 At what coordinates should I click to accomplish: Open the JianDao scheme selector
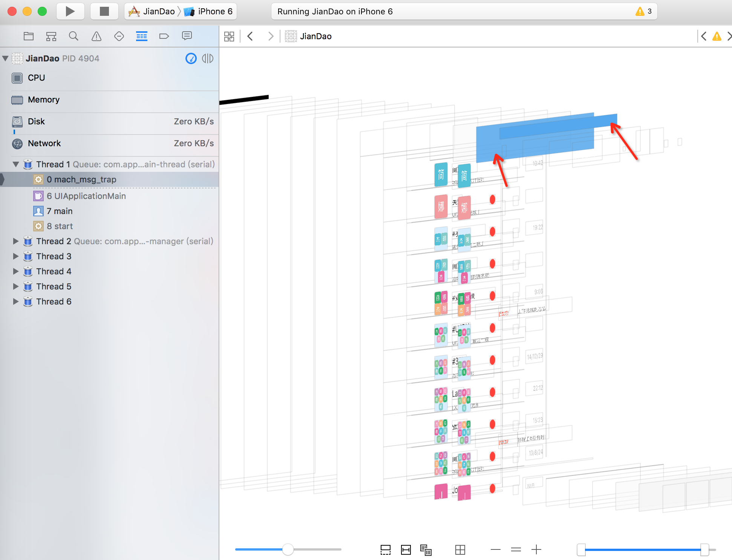click(x=152, y=11)
